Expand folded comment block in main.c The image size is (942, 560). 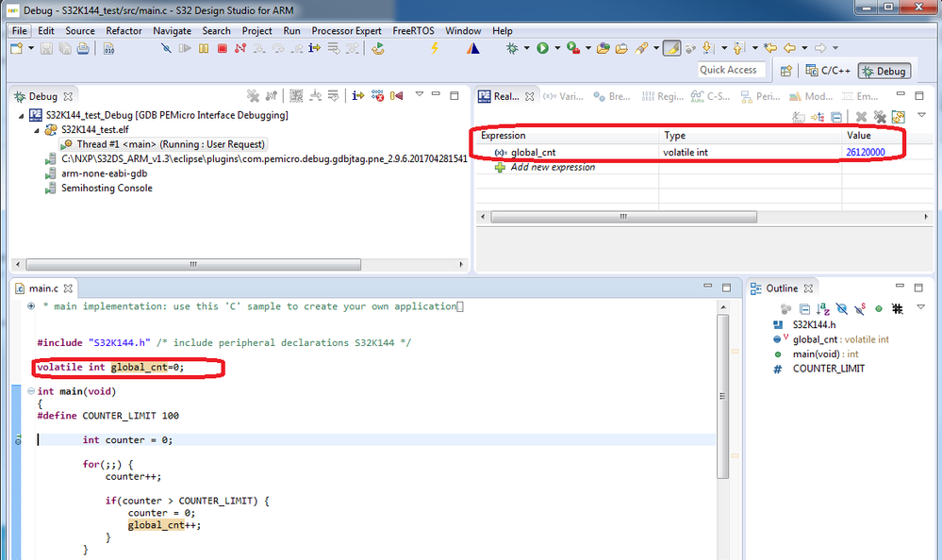click(x=30, y=306)
